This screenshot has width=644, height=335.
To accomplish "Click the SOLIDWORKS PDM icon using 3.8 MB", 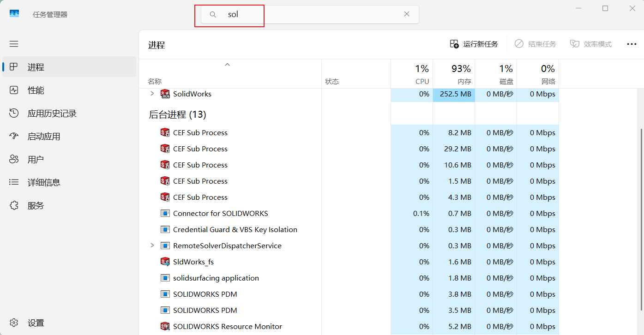I will pyautogui.click(x=165, y=294).
